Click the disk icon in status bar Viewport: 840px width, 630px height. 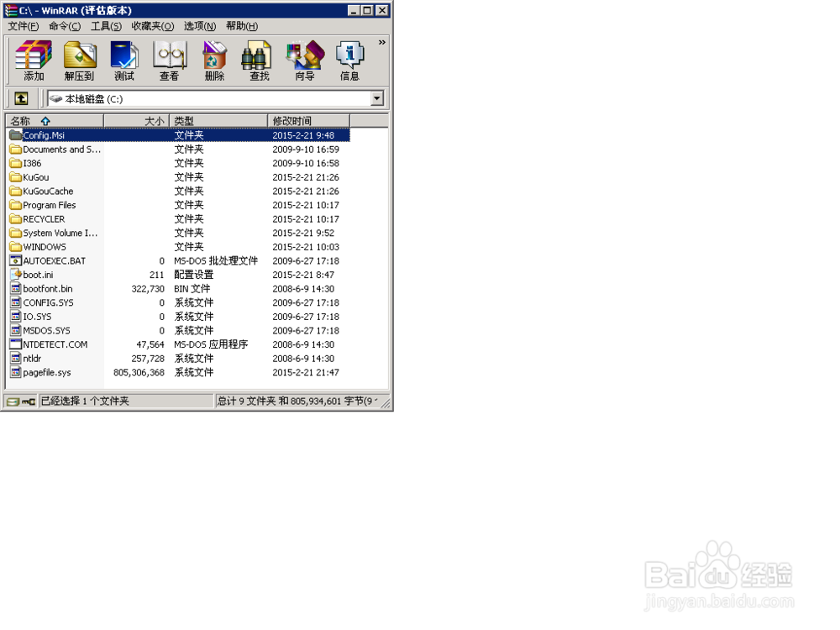[x=13, y=402]
